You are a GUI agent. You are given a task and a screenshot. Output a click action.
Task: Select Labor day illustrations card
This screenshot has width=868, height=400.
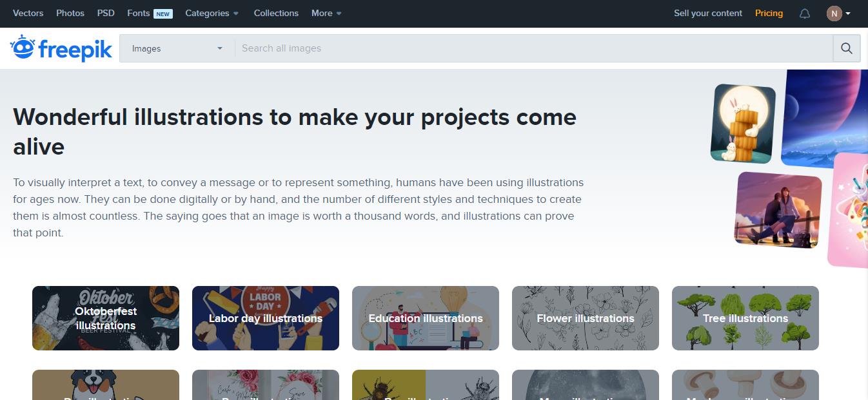point(266,318)
